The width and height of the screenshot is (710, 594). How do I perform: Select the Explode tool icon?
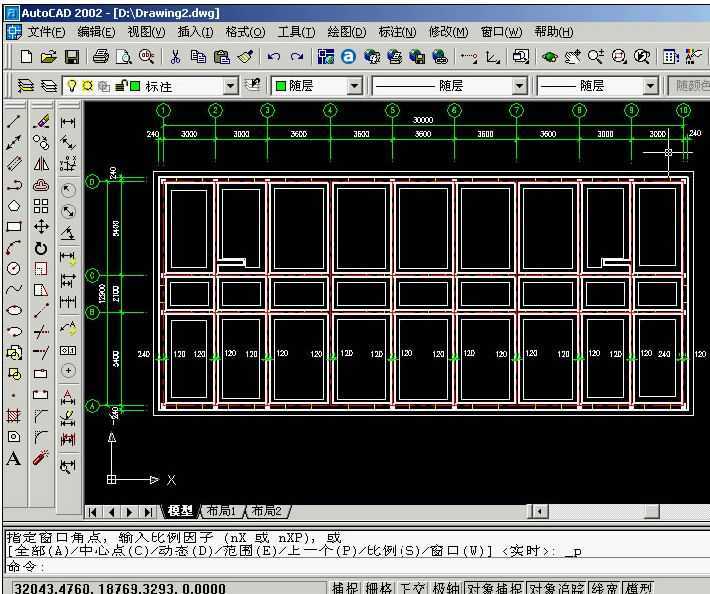(x=41, y=457)
